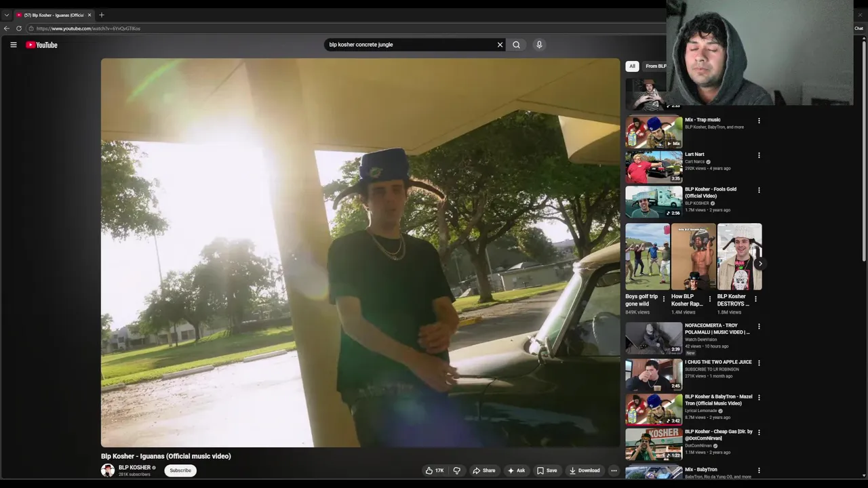Open BLP Kosher DESTROYS short thumbnail
The image size is (868, 488).
739,257
